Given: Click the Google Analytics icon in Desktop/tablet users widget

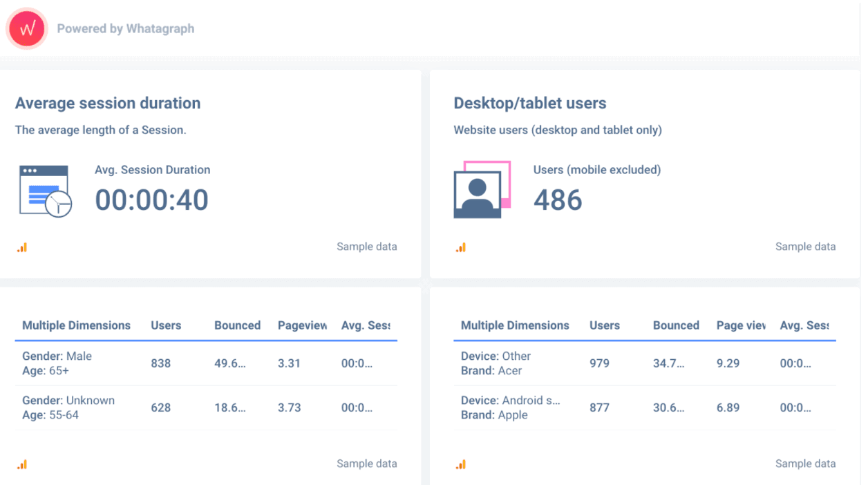Looking at the screenshot, I should (461, 247).
